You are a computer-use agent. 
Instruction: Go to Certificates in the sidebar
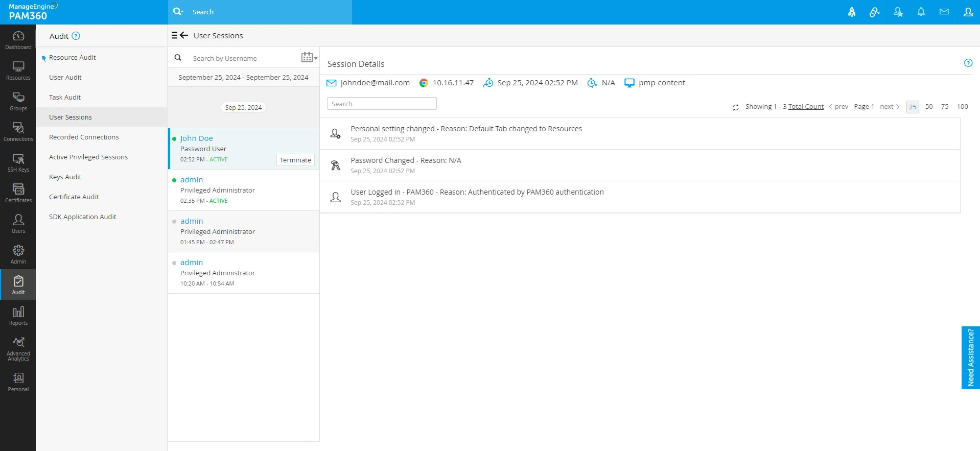[18, 194]
